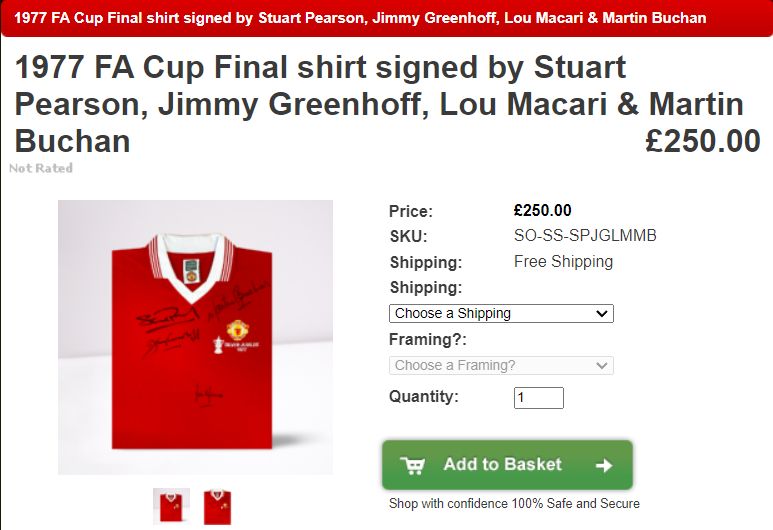
Task: Click the Shop with confidence notice
Action: [x=514, y=503]
